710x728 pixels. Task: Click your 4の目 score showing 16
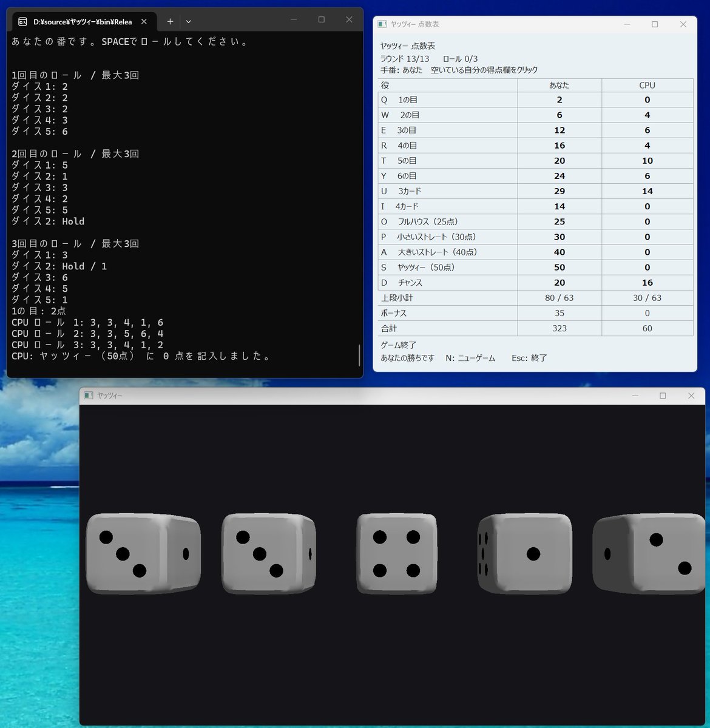(x=560, y=145)
